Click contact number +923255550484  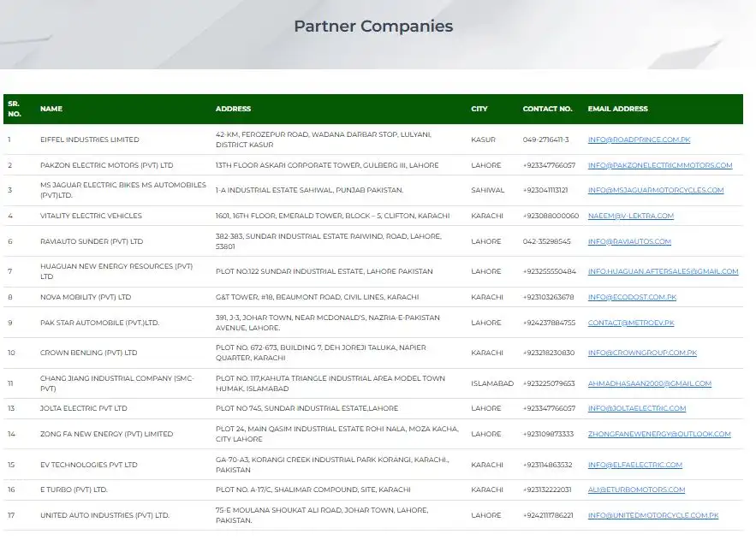coord(549,271)
